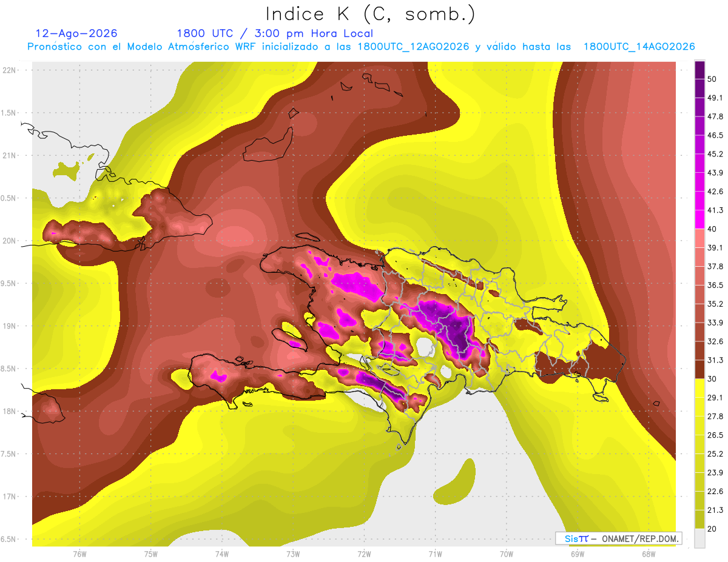
Task: Click the longitude axis label '71W'
Action: pos(435,554)
